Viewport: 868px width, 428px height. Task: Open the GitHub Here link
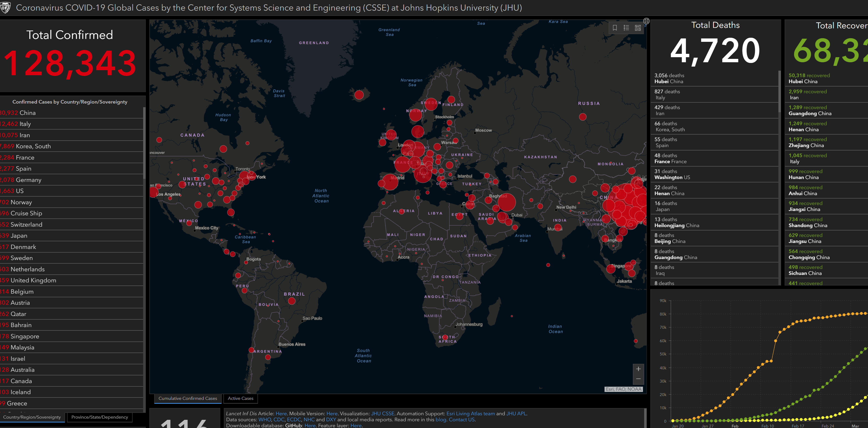(x=310, y=426)
